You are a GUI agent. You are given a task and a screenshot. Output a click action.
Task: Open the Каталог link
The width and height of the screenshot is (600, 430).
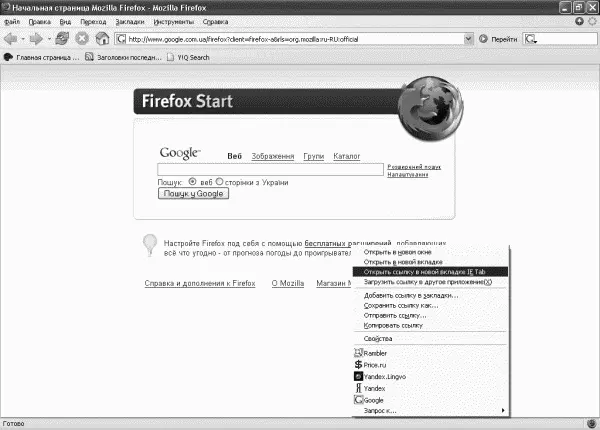click(x=347, y=156)
